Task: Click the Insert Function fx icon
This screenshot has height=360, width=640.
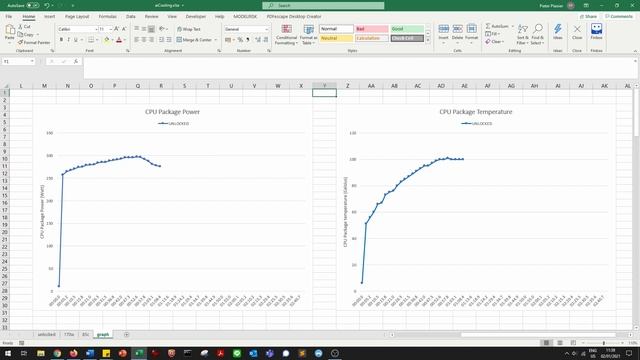Action: pyautogui.click(x=76, y=61)
